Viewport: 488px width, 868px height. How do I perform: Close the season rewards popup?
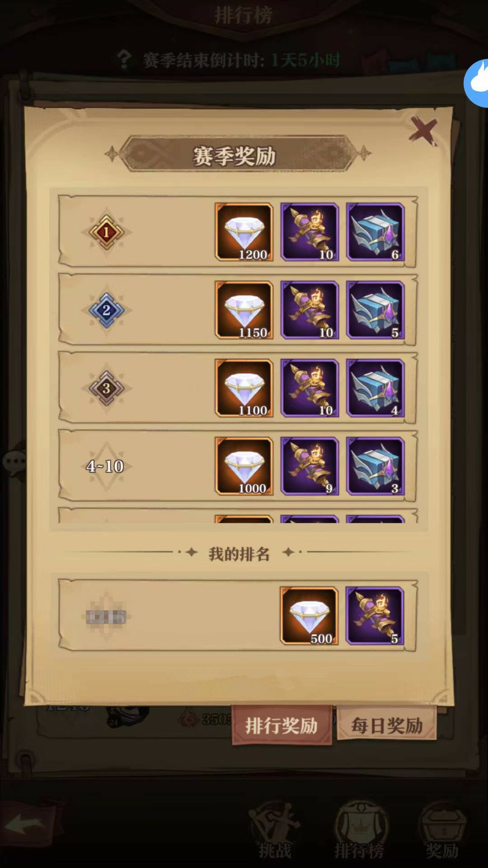pos(423,131)
